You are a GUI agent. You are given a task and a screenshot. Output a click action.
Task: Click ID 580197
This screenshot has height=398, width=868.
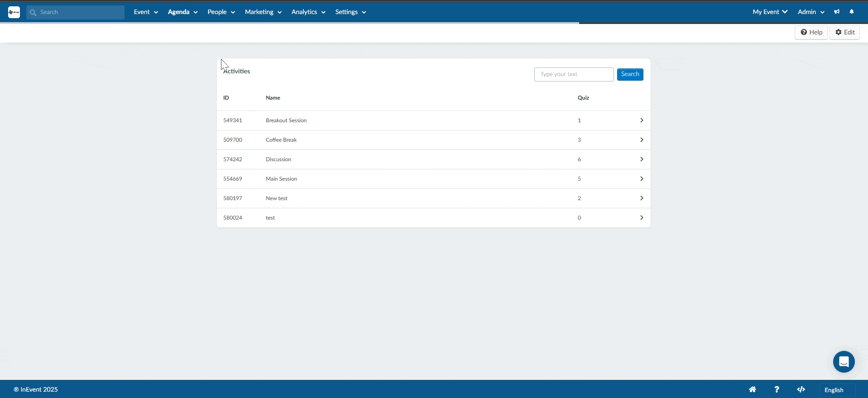(x=233, y=198)
